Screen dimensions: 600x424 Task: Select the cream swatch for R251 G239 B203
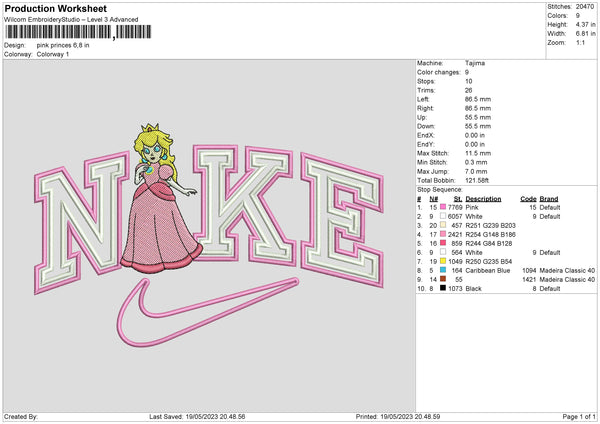tap(443, 225)
